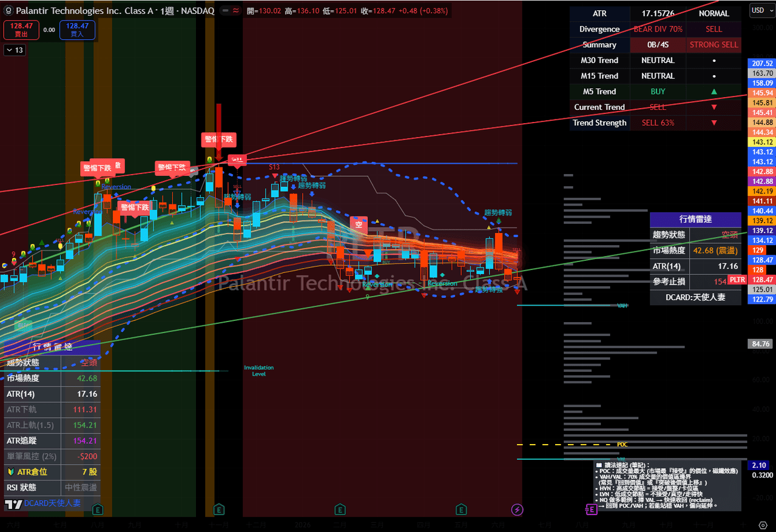Click the Current Trend row label
This screenshot has width=776, height=532.
pyautogui.click(x=599, y=107)
